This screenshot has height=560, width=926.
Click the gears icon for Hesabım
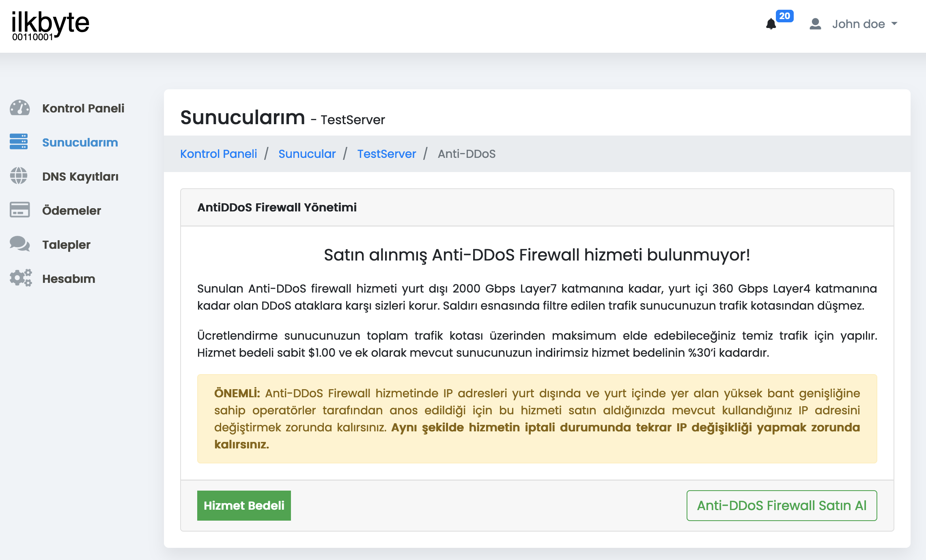pos(21,278)
